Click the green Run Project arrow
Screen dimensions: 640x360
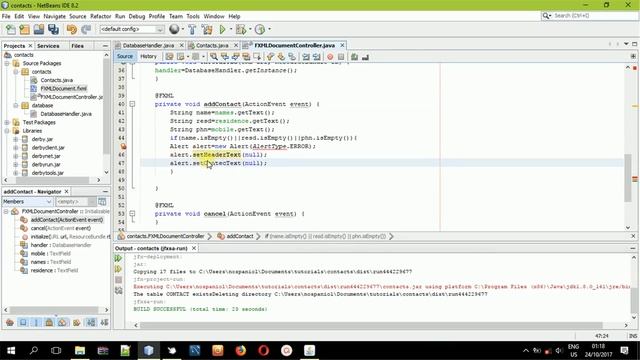pos(222,29)
